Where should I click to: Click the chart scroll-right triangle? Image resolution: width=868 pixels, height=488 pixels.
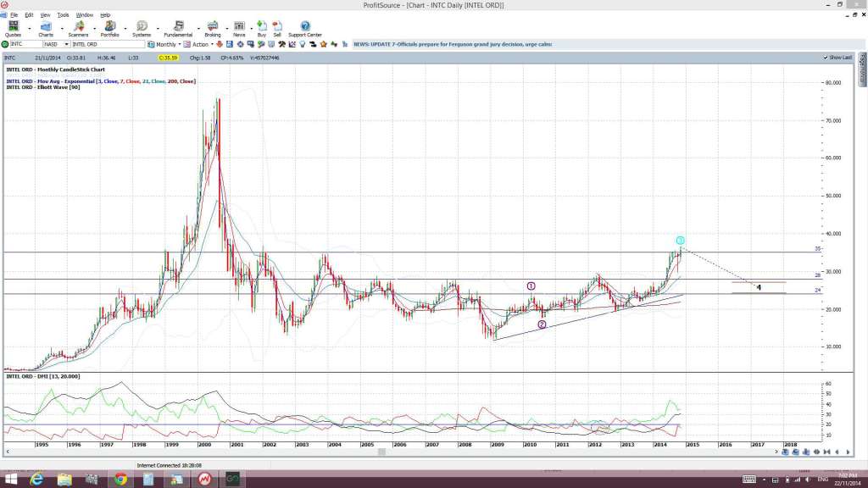(x=848, y=452)
